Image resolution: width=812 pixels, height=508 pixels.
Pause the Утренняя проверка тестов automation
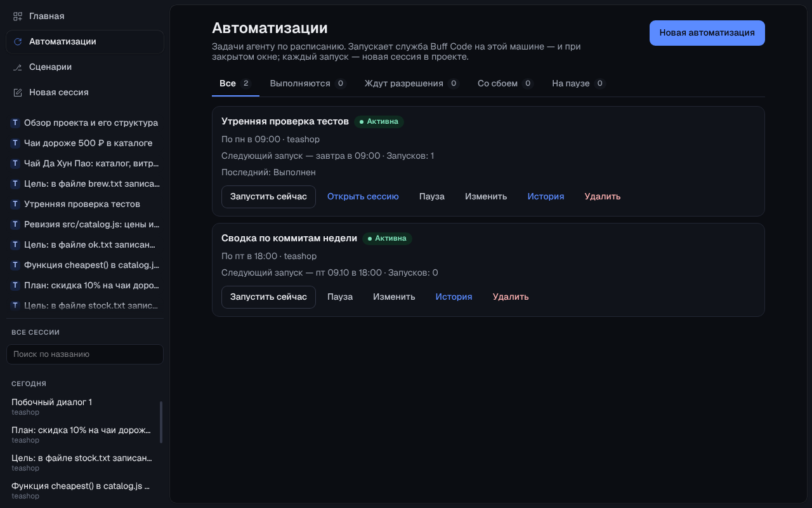coord(432,197)
